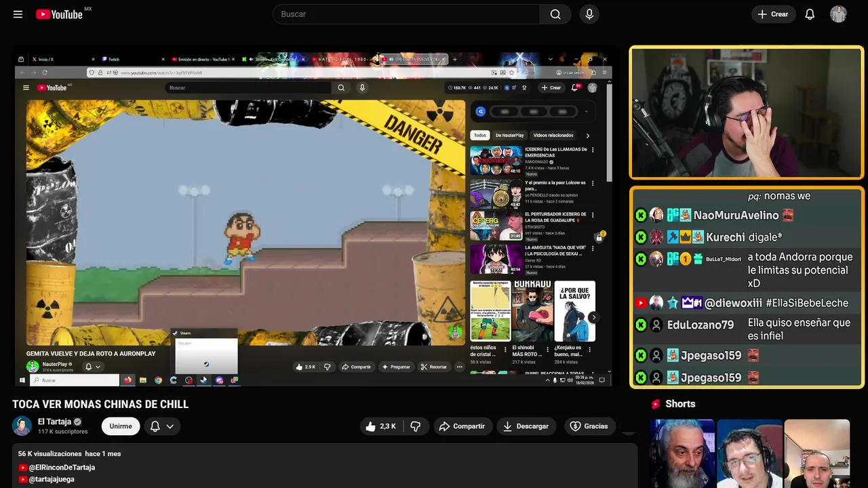Click the Descargar button
Viewport: 868px width, 488px height.
[x=526, y=426]
